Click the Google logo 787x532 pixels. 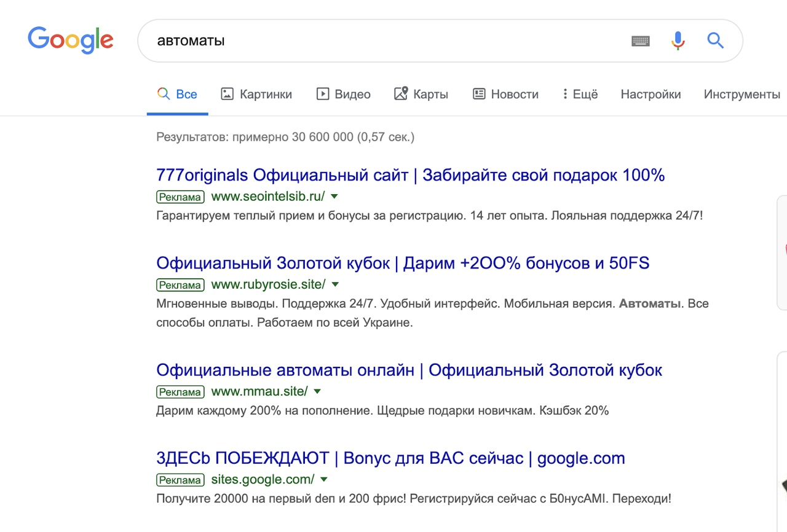point(71,40)
